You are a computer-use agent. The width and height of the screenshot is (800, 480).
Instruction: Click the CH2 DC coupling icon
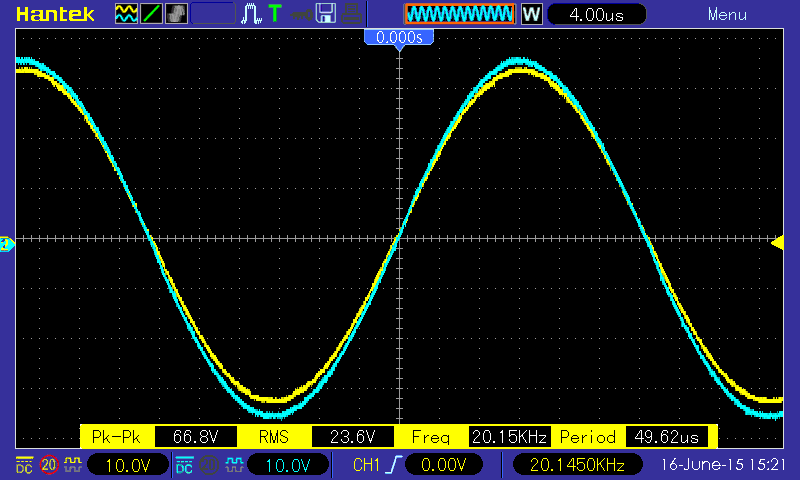(x=184, y=465)
